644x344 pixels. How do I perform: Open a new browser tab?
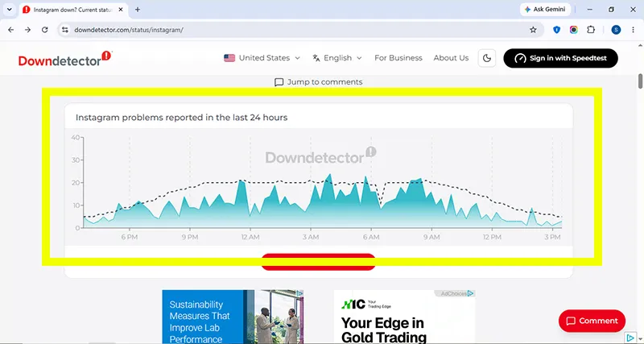coord(138,10)
